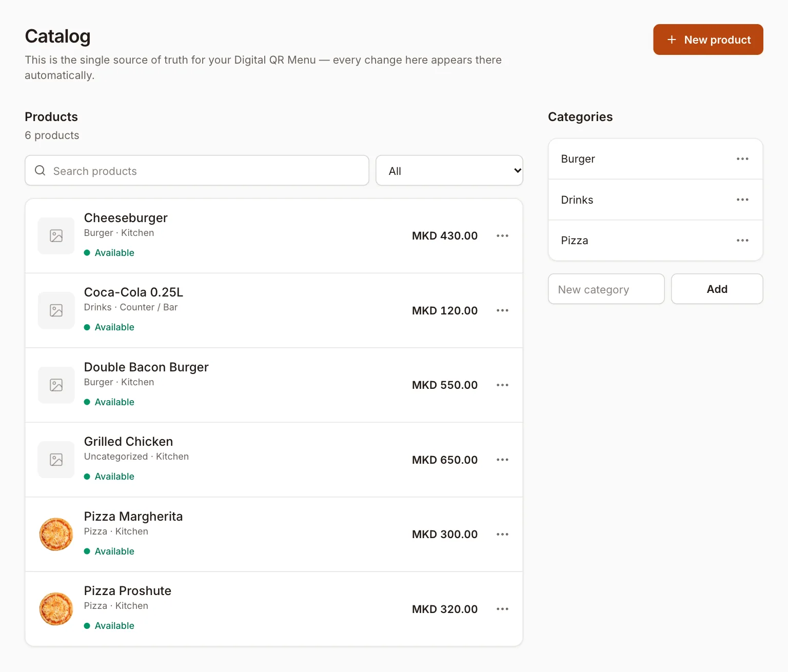This screenshot has width=788, height=672.
Task: Open Pizza category options
Action: pyautogui.click(x=742, y=241)
